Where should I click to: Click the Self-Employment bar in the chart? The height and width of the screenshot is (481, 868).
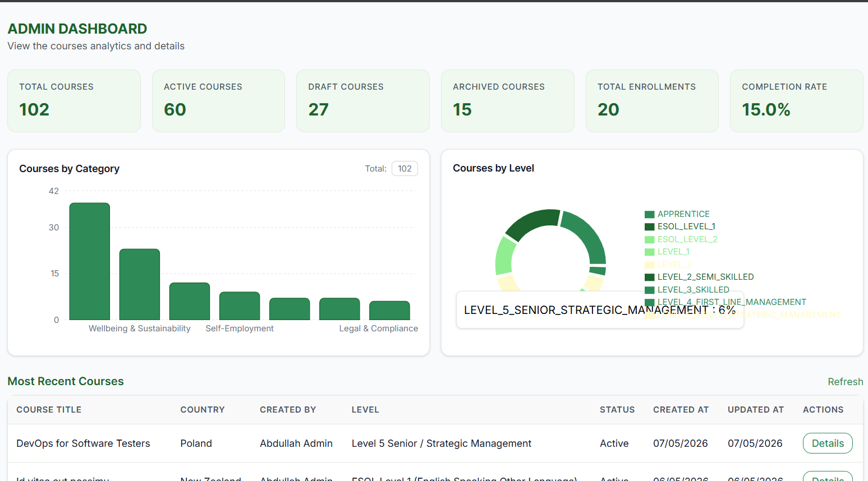(240, 306)
